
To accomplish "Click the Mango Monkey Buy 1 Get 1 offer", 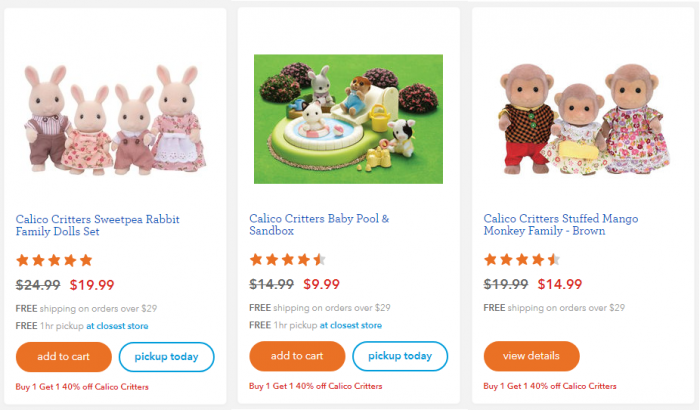I will pos(549,386).
